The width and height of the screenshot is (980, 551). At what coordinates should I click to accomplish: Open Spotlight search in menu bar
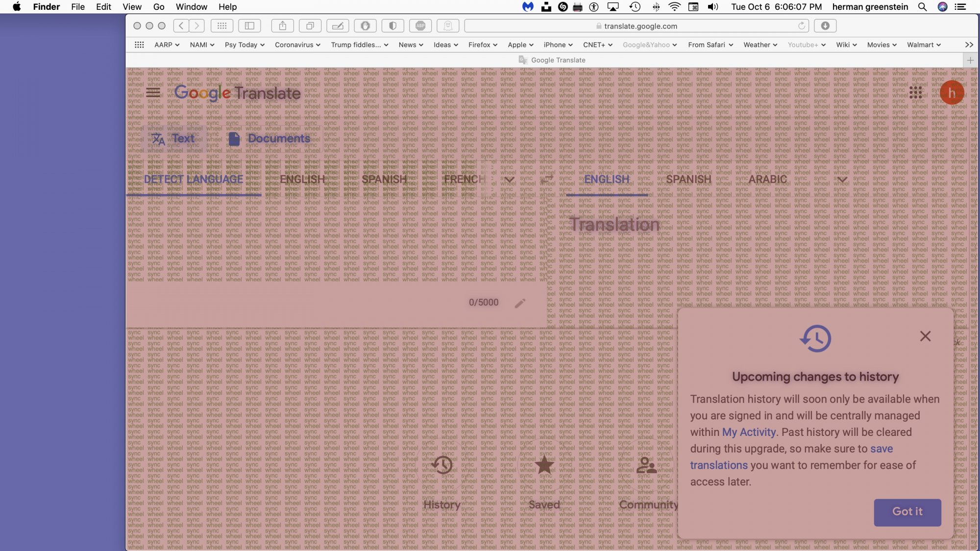coord(922,7)
